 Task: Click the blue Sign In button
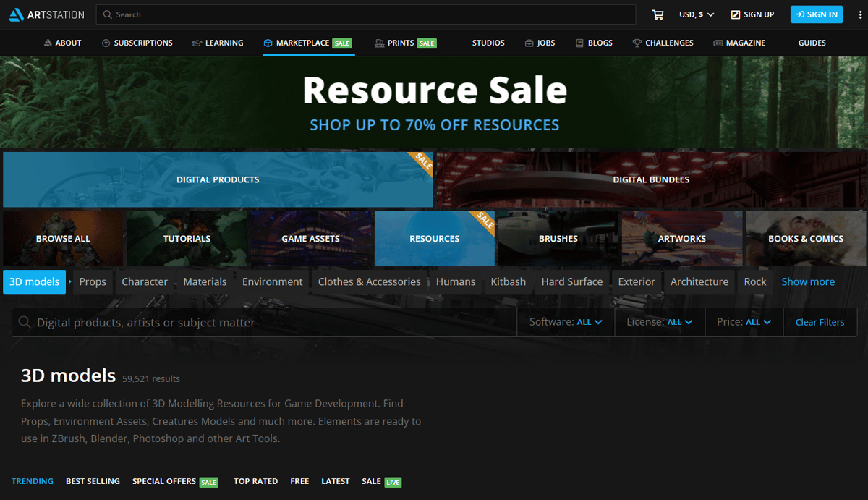pos(817,14)
